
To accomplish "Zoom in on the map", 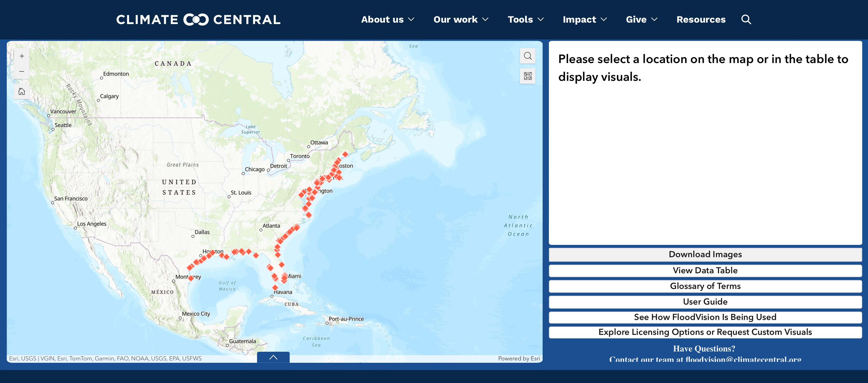I will pyautogui.click(x=22, y=56).
